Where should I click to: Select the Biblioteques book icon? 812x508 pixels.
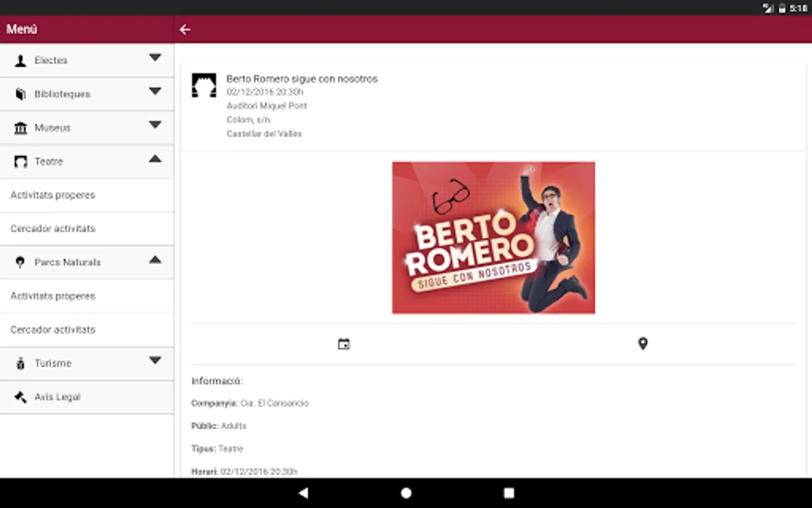[x=20, y=94]
